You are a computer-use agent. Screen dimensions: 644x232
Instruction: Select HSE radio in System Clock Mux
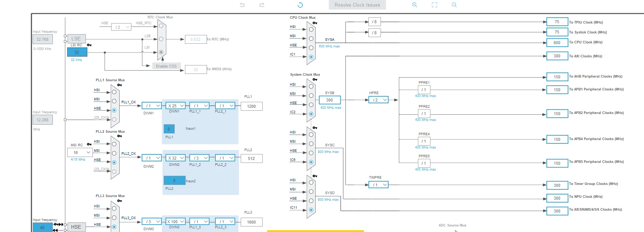click(311, 105)
